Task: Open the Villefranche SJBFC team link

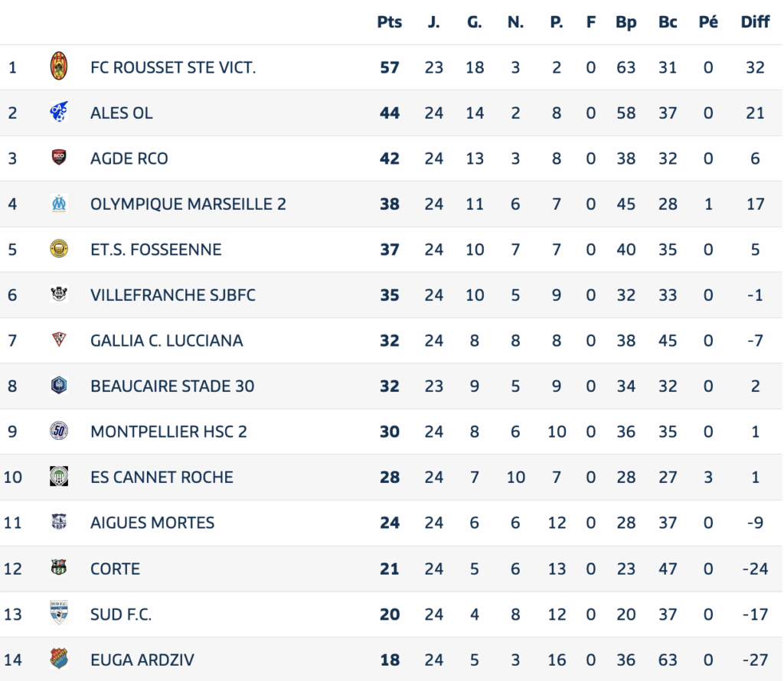Action: (172, 295)
